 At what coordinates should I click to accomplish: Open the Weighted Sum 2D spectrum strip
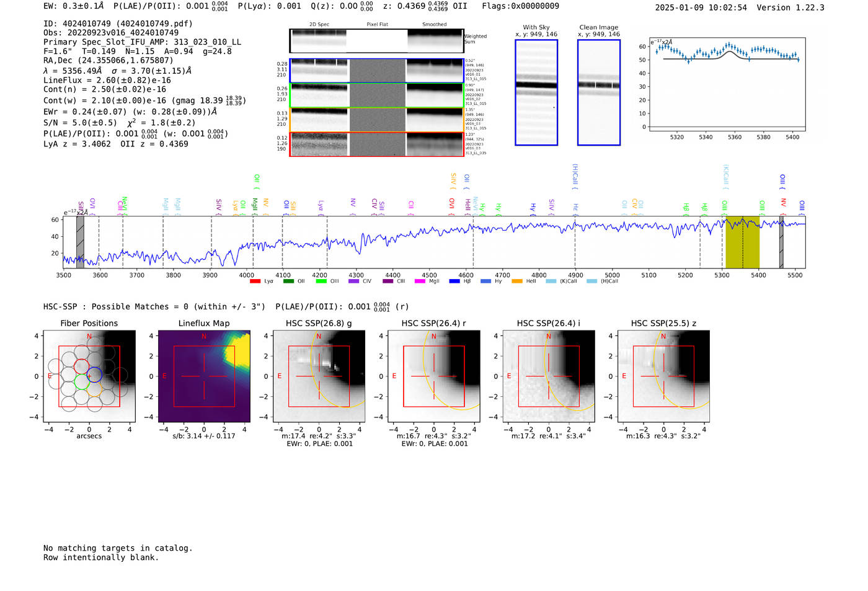pos(376,41)
